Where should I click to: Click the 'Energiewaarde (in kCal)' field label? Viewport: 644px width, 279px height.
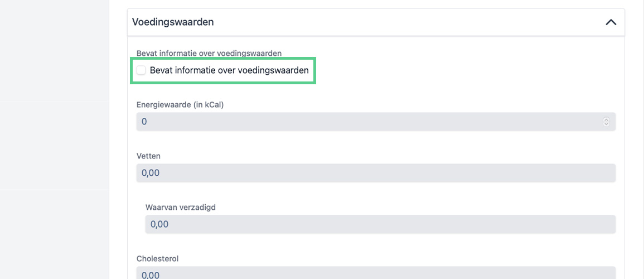[x=180, y=104]
